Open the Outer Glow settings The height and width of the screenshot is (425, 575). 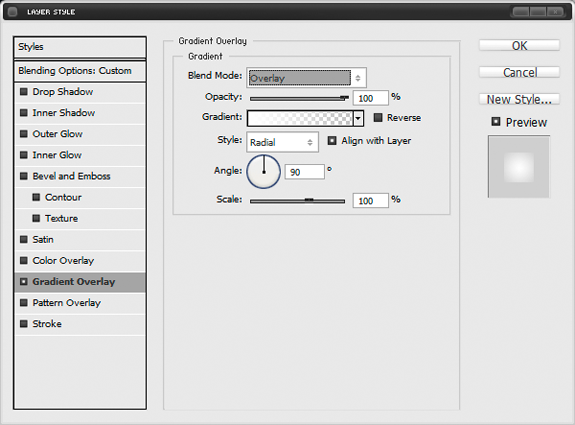58,134
